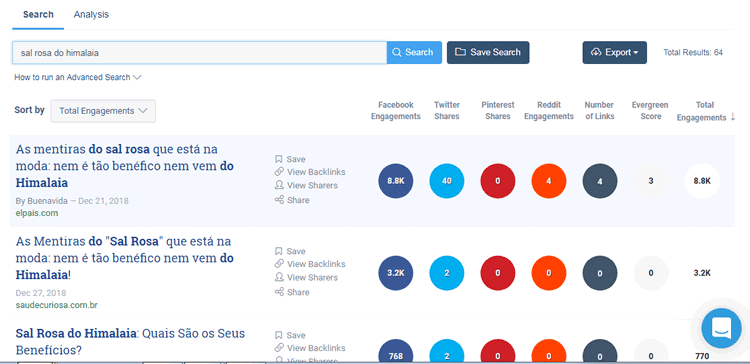Click the Number of Links column header

click(x=599, y=110)
